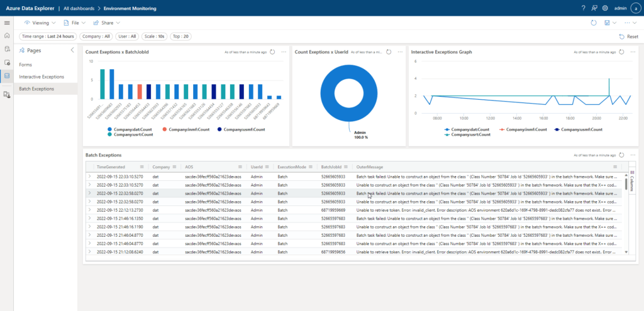The height and width of the screenshot is (311, 644).
Task: Open the Home icon in left sidebar
Action: [7, 36]
